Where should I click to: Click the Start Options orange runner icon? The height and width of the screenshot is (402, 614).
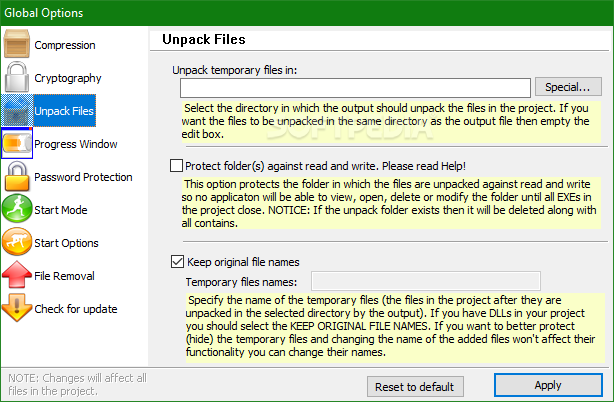tap(17, 242)
